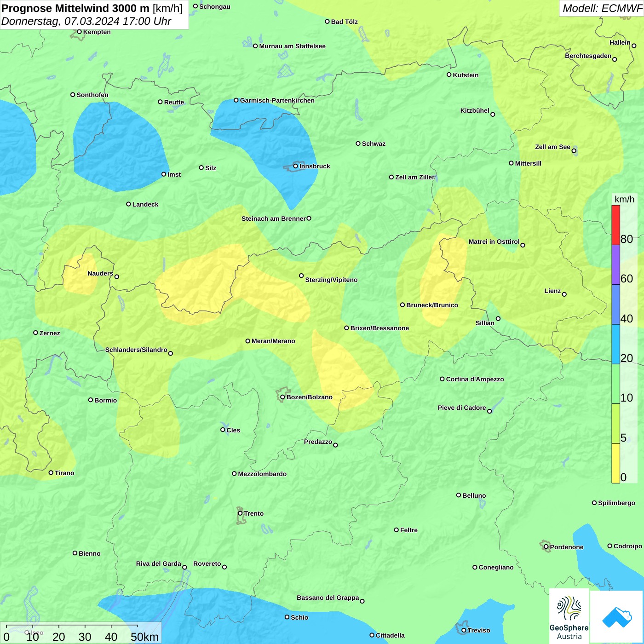Click the Lienz location dot

tap(564, 294)
